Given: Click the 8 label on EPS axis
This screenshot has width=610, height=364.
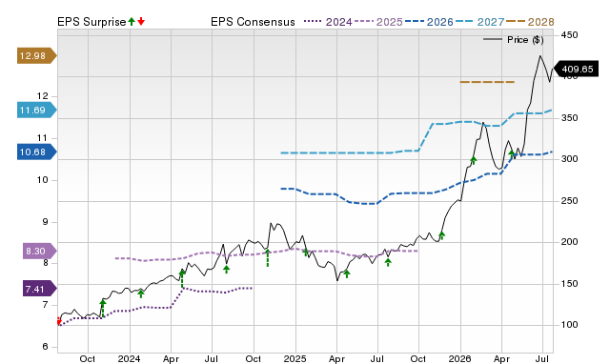Looking at the screenshot, I should coord(45,263).
